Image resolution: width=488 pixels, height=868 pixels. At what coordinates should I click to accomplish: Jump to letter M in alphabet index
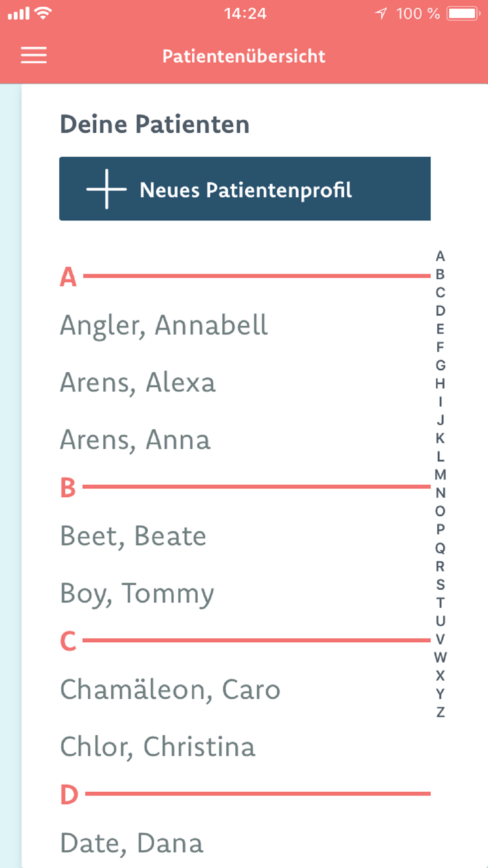(440, 475)
